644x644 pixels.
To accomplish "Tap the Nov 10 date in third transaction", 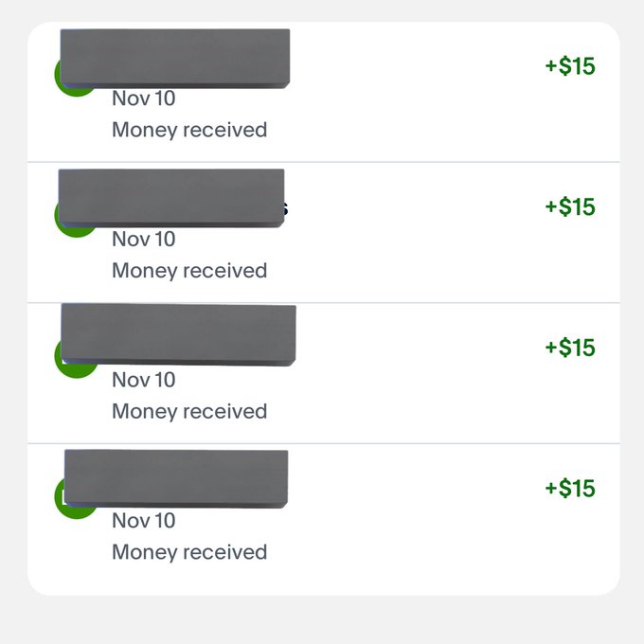I will (x=144, y=381).
